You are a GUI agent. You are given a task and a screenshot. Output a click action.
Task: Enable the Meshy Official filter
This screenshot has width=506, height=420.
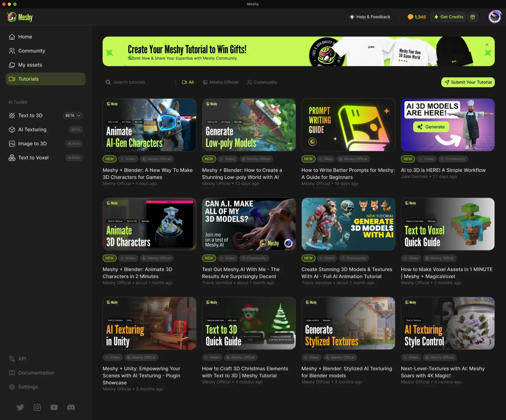point(220,82)
